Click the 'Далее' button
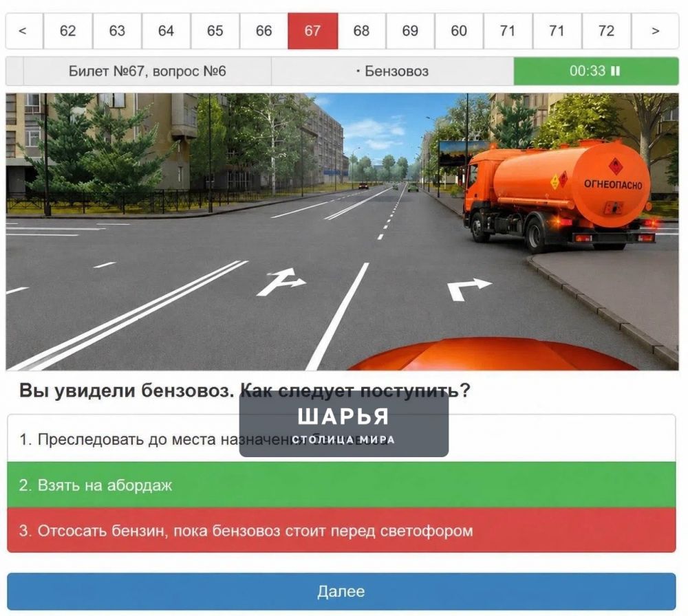This screenshot has width=688, height=616. pyautogui.click(x=341, y=591)
